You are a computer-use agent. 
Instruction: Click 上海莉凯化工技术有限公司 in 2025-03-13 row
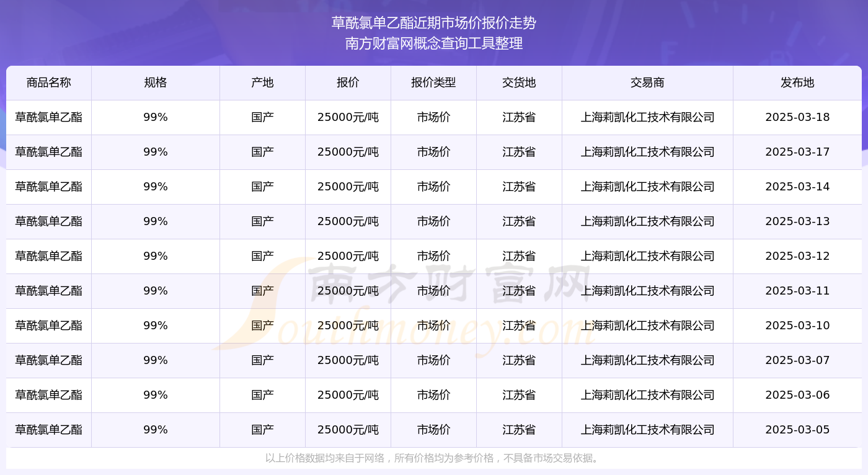pos(647,221)
